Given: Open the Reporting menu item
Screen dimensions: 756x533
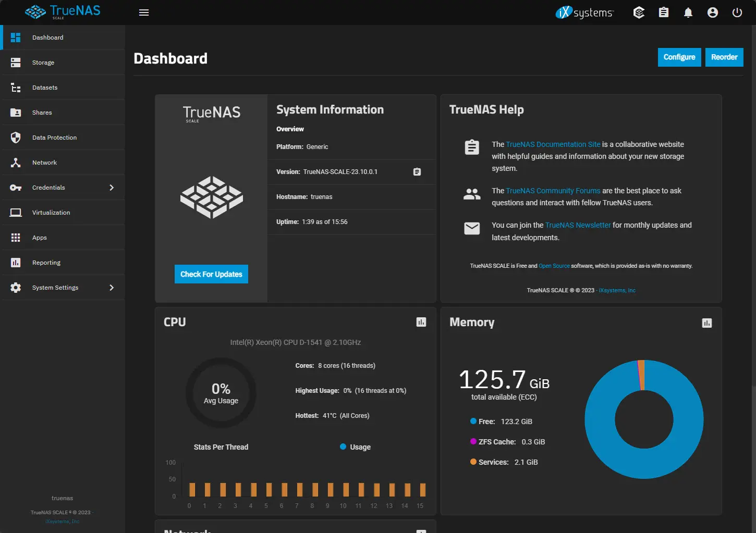Looking at the screenshot, I should 63,263.
